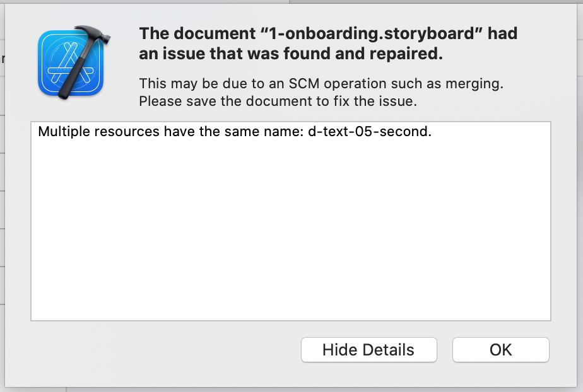Image resolution: width=583 pixels, height=392 pixels.
Task: Click the words "found and repaired"
Action: click(x=363, y=54)
